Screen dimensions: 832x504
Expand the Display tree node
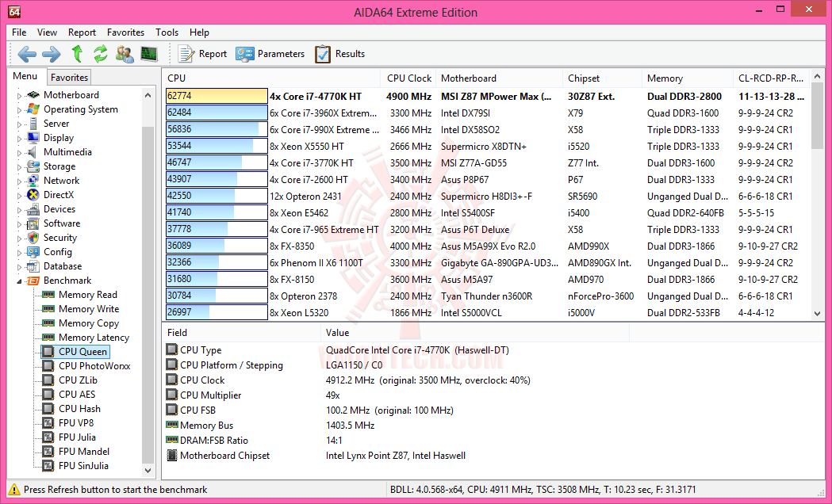20,139
